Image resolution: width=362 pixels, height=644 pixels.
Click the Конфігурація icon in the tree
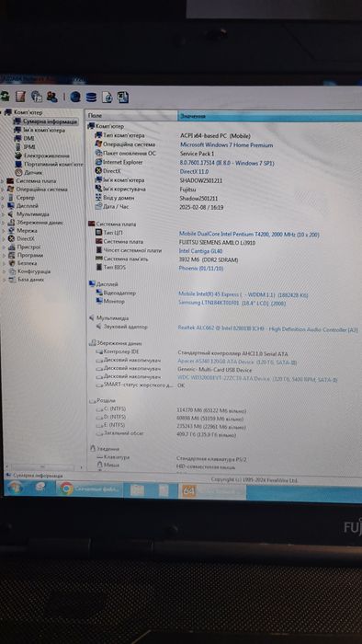coord(12,271)
